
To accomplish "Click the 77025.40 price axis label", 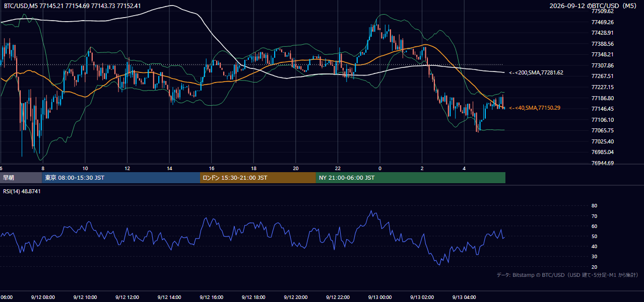I will [603, 141].
